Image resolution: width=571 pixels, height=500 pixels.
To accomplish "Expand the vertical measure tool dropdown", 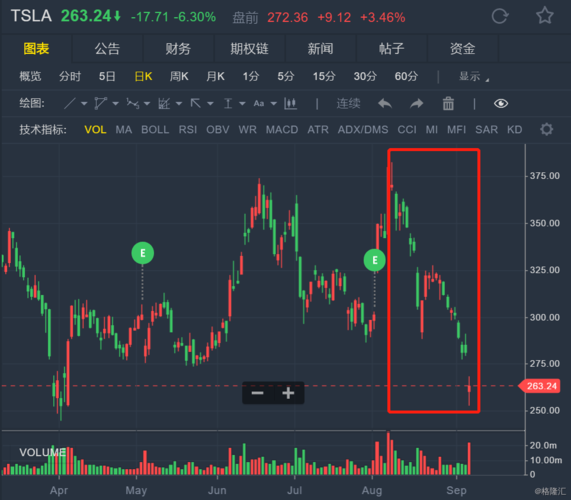I will [242, 104].
